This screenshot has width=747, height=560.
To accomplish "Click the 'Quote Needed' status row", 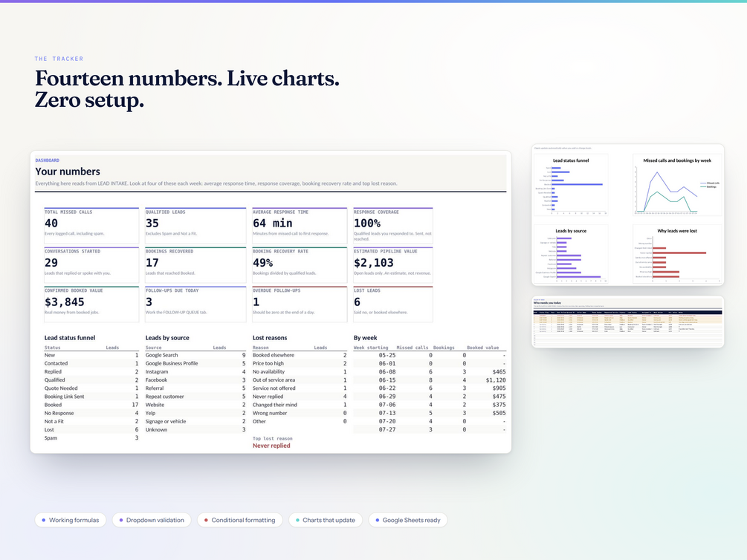I will click(x=91, y=388).
